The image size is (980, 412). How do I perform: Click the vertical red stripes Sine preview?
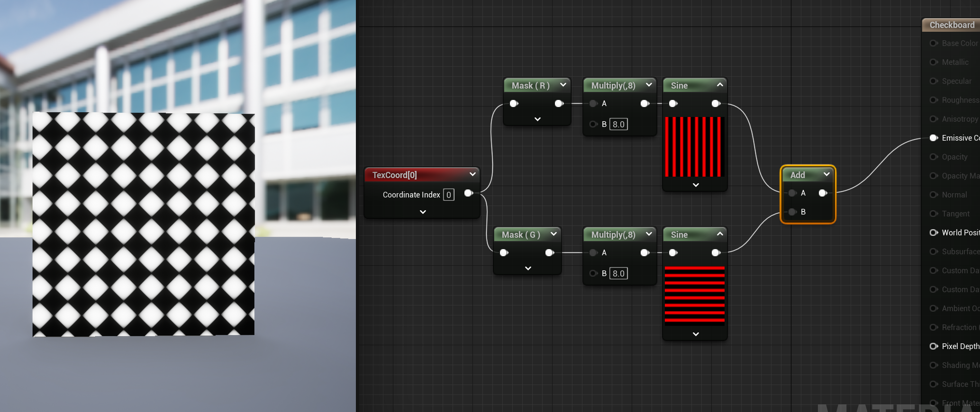pos(695,147)
